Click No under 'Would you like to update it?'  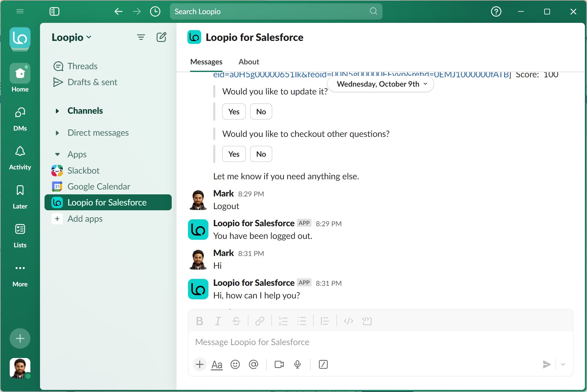(261, 112)
